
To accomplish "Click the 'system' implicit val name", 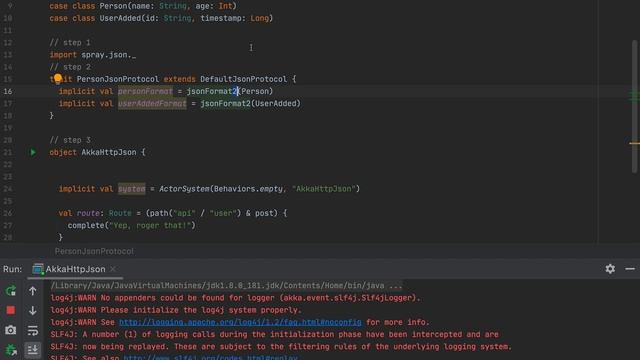I will pyautogui.click(x=131, y=189).
